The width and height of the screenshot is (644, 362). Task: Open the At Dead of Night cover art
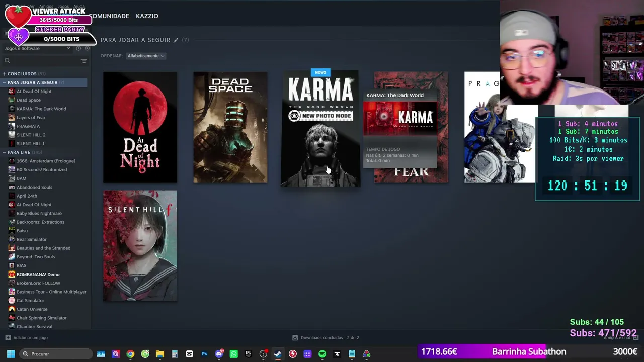click(x=140, y=127)
